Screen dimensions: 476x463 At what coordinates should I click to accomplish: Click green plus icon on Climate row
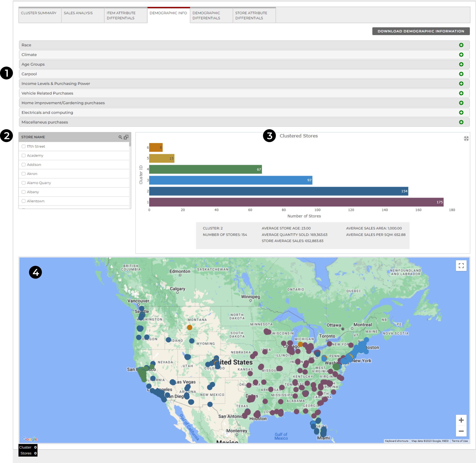(461, 55)
